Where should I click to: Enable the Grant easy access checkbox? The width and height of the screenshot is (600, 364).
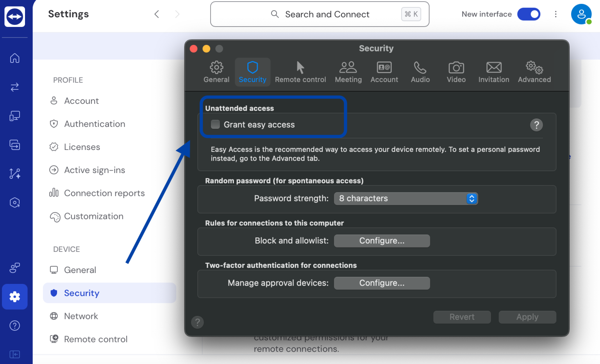coord(215,124)
